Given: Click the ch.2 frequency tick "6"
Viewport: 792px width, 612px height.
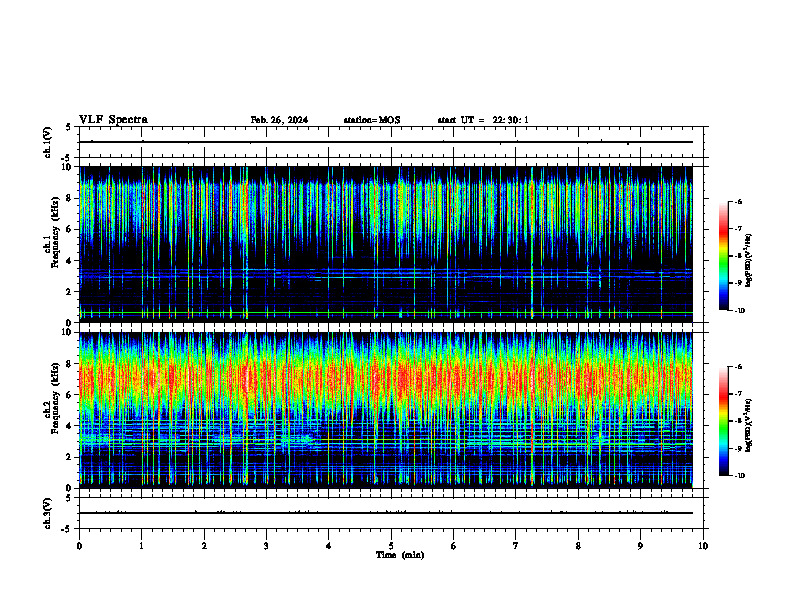Looking at the screenshot, I should [x=70, y=395].
